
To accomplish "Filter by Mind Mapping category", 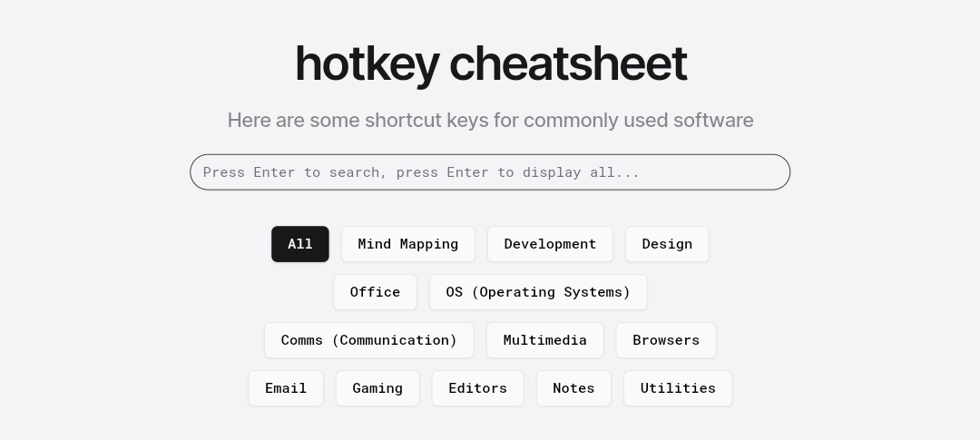I will 408,244.
